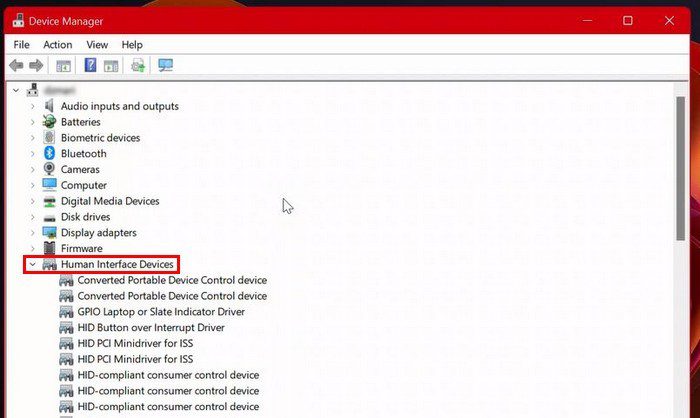
Task: Select the Bluetooth icon in the device tree
Action: point(49,154)
